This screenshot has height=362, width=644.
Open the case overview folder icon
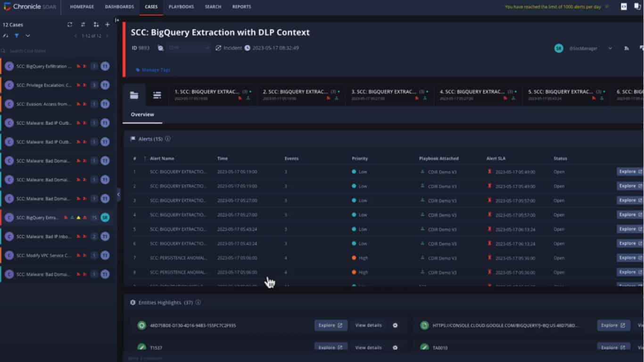point(134,95)
